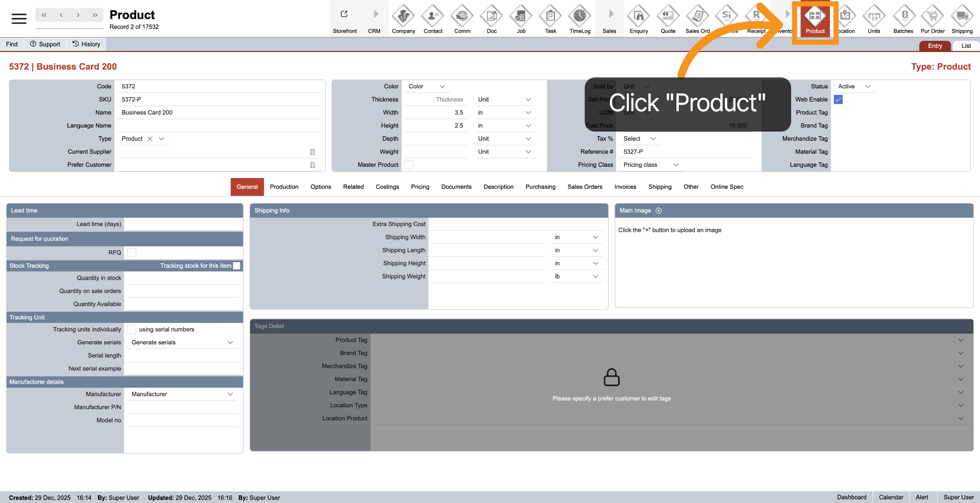980x503 pixels.
Task: Open the Batches toolbar icon
Action: [x=903, y=17]
